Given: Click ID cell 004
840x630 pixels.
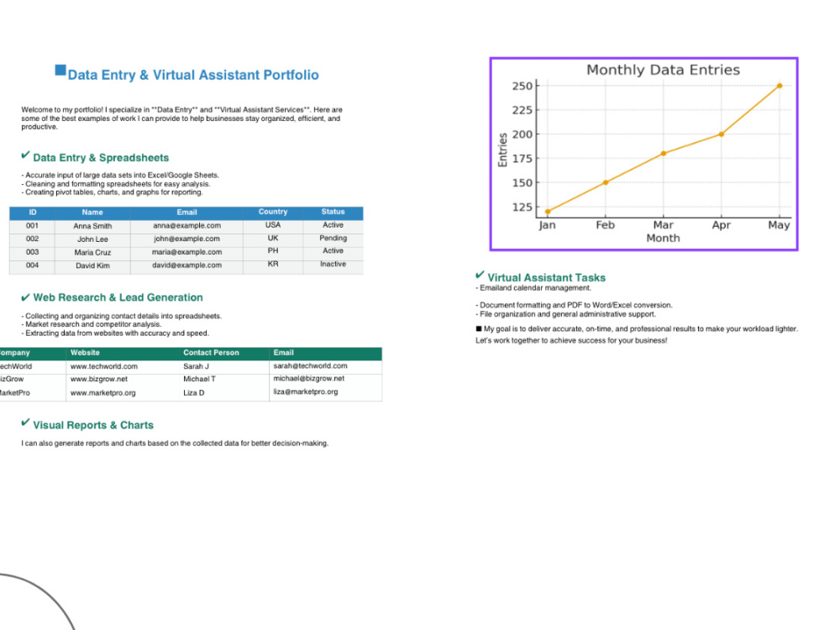Looking at the screenshot, I should [32, 265].
